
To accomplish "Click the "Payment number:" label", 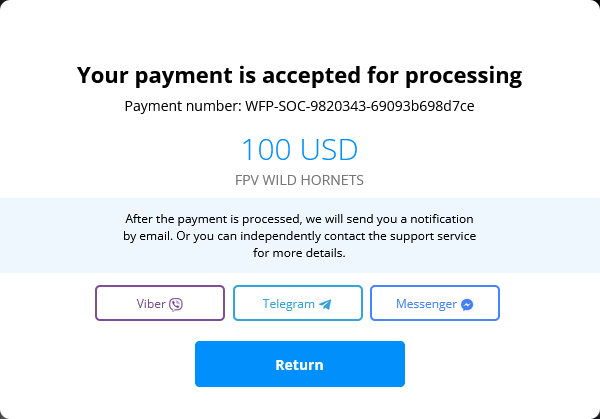I will (x=183, y=105).
